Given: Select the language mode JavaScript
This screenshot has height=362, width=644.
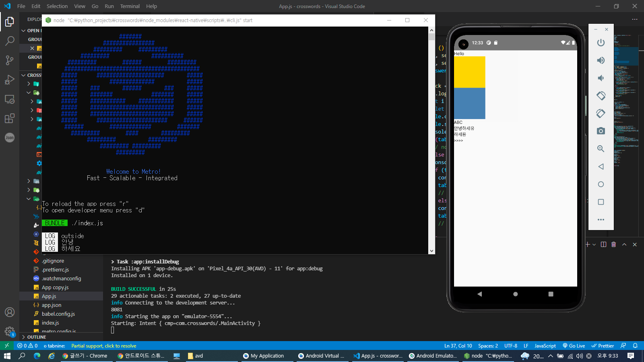Looking at the screenshot, I should point(545,346).
